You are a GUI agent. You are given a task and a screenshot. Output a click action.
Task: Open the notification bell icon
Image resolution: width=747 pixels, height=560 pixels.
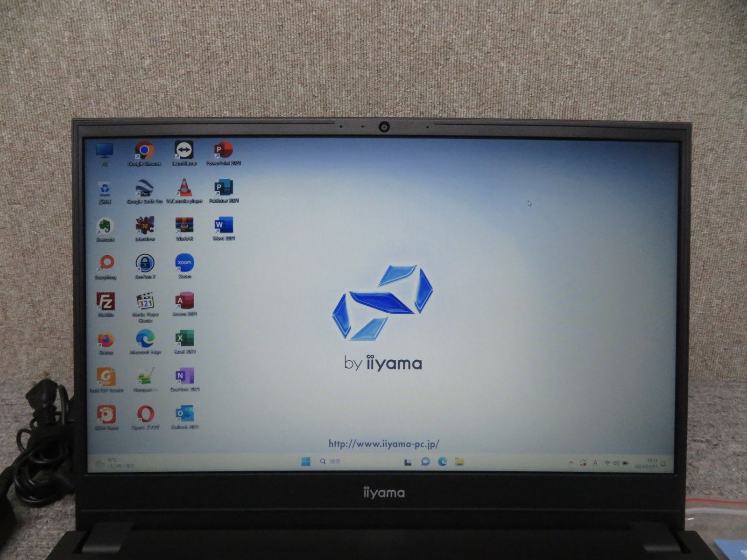(x=664, y=464)
